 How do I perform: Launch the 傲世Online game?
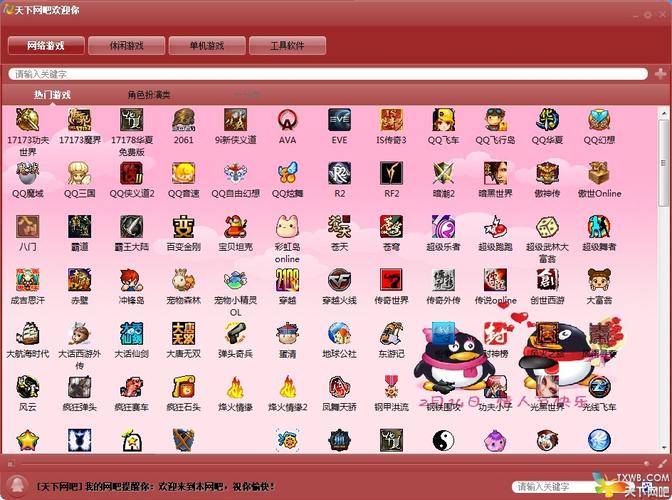[x=599, y=173]
